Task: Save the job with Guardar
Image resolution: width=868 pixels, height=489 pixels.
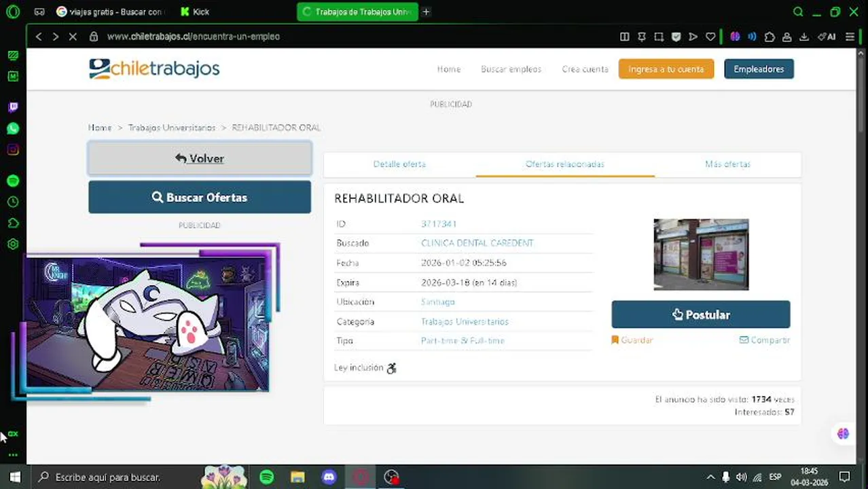Action: [632, 340]
